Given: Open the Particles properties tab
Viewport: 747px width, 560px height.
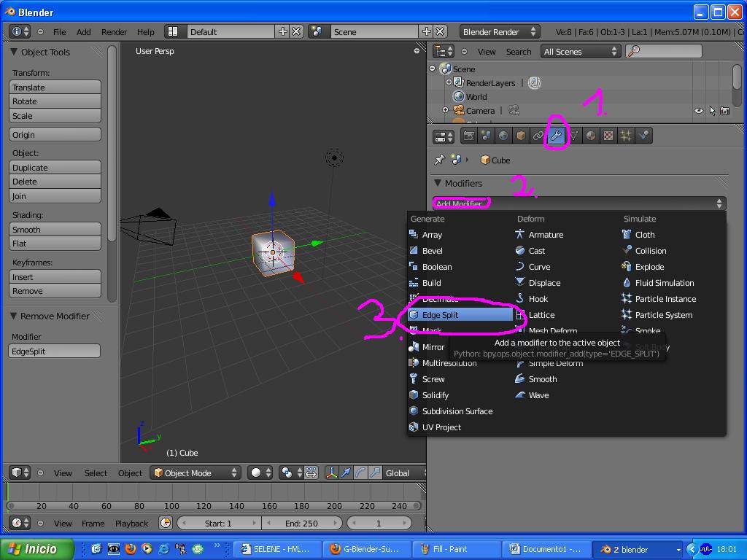Looking at the screenshot, I should (626, 136).
